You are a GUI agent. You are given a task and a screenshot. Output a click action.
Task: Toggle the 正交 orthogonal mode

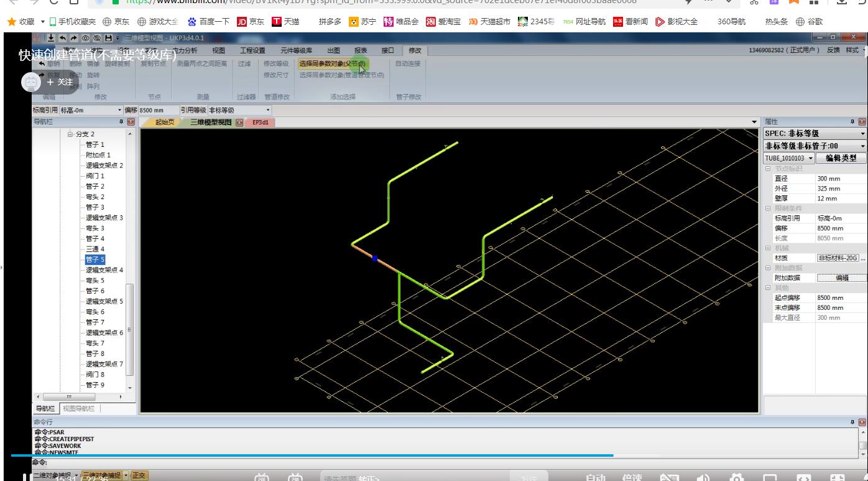(x=139, y=475)
